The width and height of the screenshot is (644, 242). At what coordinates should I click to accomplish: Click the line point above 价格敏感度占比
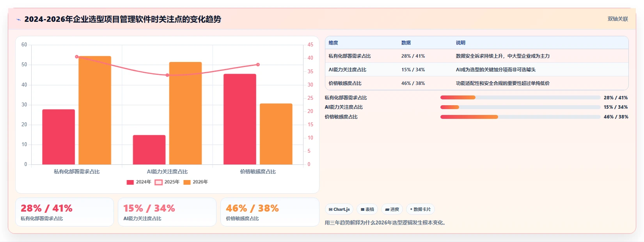258,65
